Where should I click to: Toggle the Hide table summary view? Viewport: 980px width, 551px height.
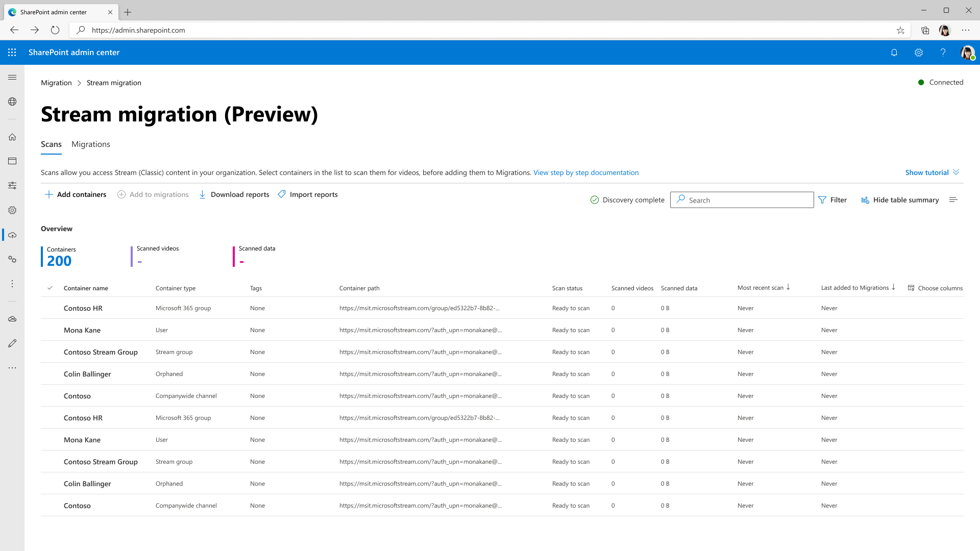(x=900, y=200)
